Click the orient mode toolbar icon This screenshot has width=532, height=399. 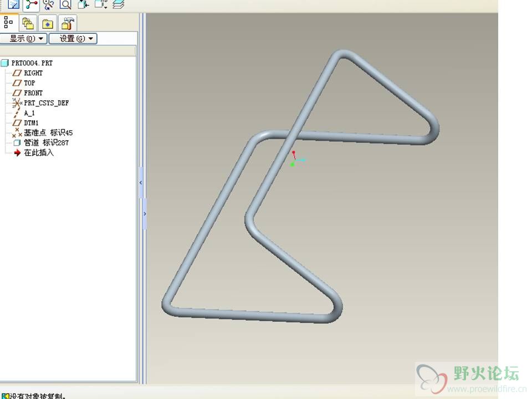49,4
